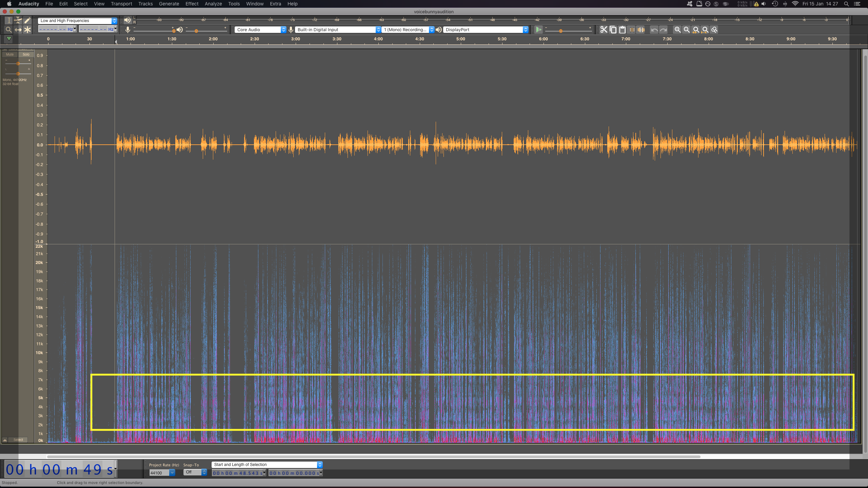Select the Draw pencil tool

27,21
